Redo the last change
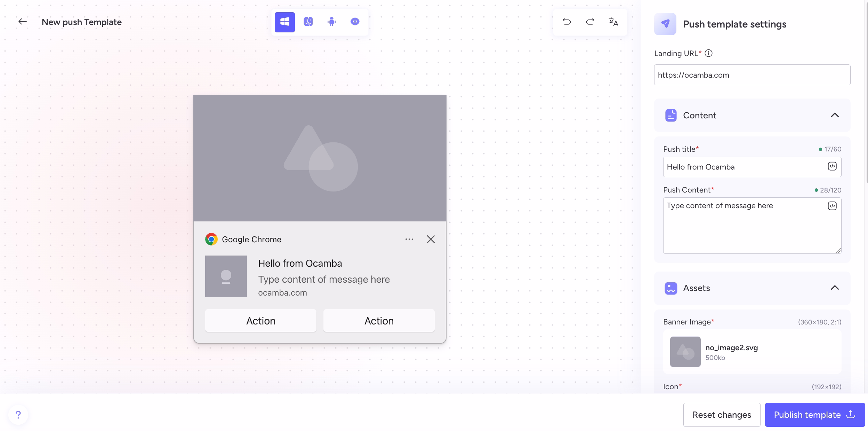The height and width of the screenshot is (431, 868). point(589,22)
